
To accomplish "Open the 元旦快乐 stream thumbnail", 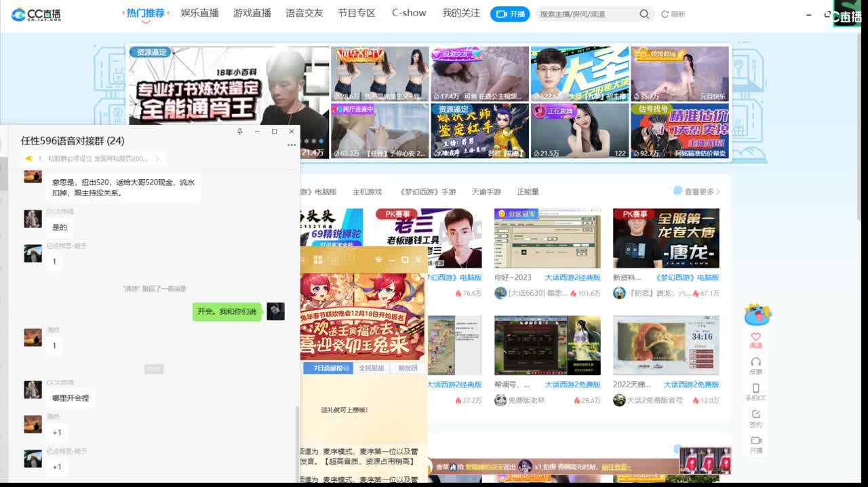I will pos(679,73).
